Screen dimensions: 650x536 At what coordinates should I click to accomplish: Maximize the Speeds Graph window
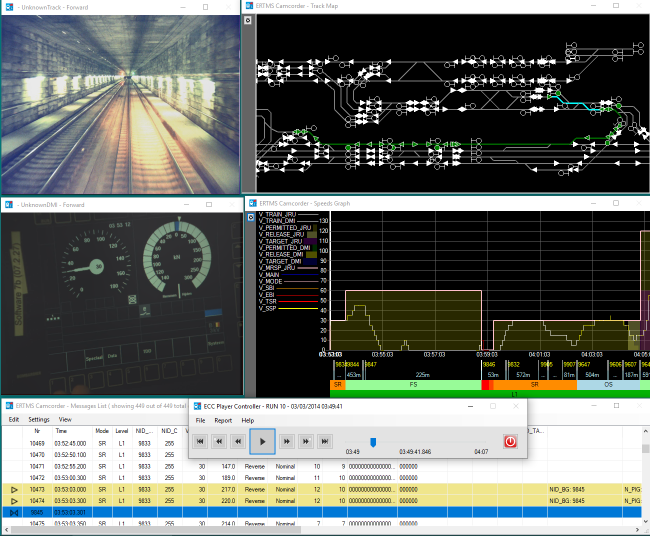coord(616,203)
